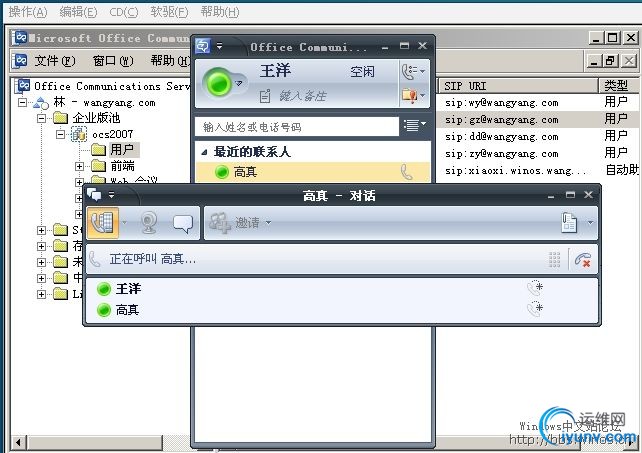
Task: Open dropdown arrow beside the notes icon
Action: coord(590,223)
